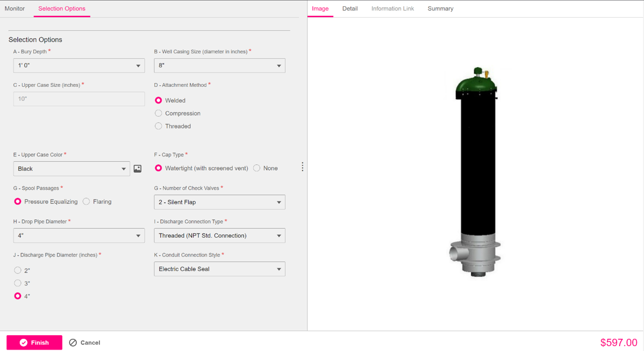644x351 pixels.
Task: Open the Summary tab
Action: click(440, 9)
